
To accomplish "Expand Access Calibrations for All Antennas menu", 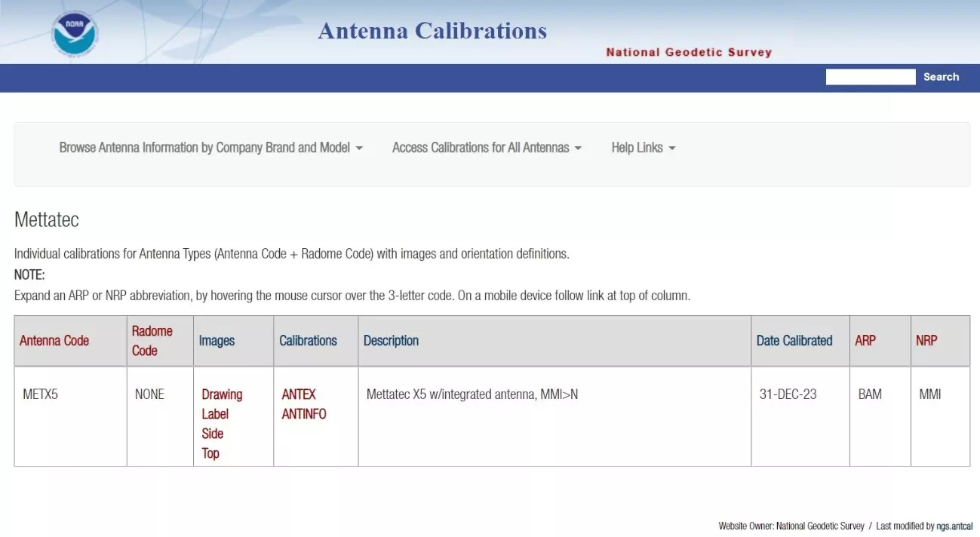I will coord(487,148).
